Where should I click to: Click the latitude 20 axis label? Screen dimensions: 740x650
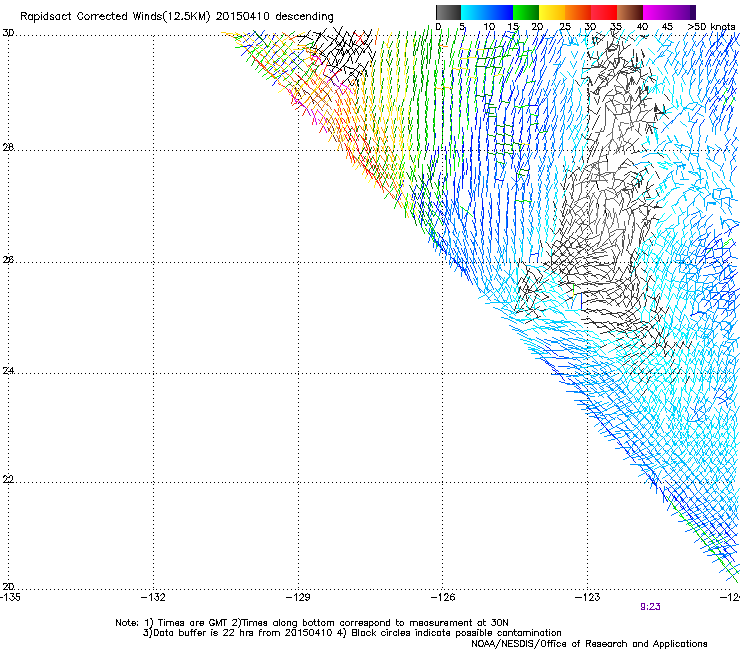coord(8,587)
